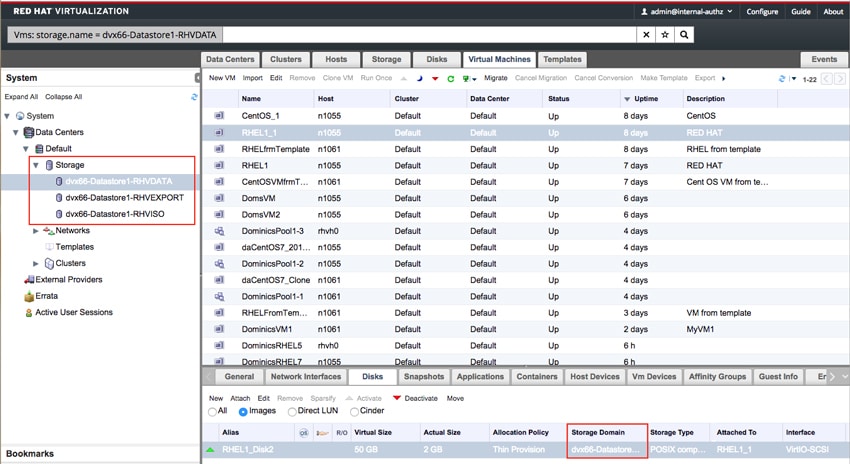Open Configure in header

[x=762, y=11]
